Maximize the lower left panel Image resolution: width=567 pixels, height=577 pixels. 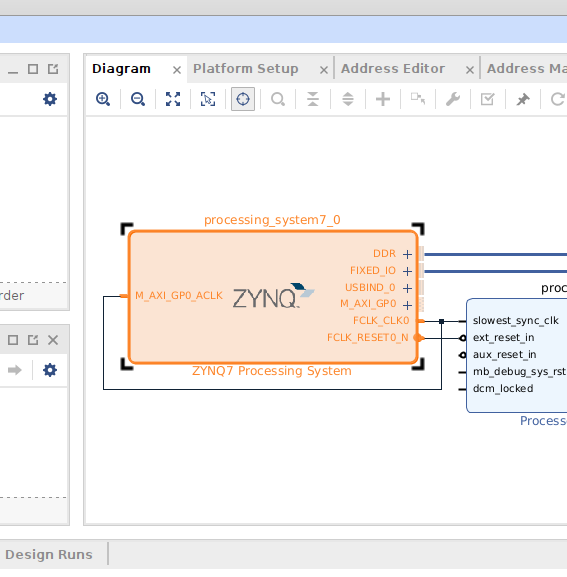13,340
